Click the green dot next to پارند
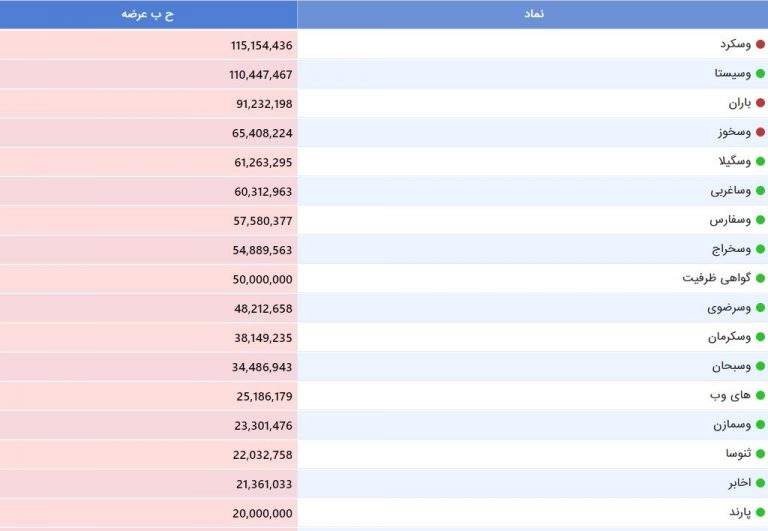This screenshot has width=768, height=531. coord(760,512)
